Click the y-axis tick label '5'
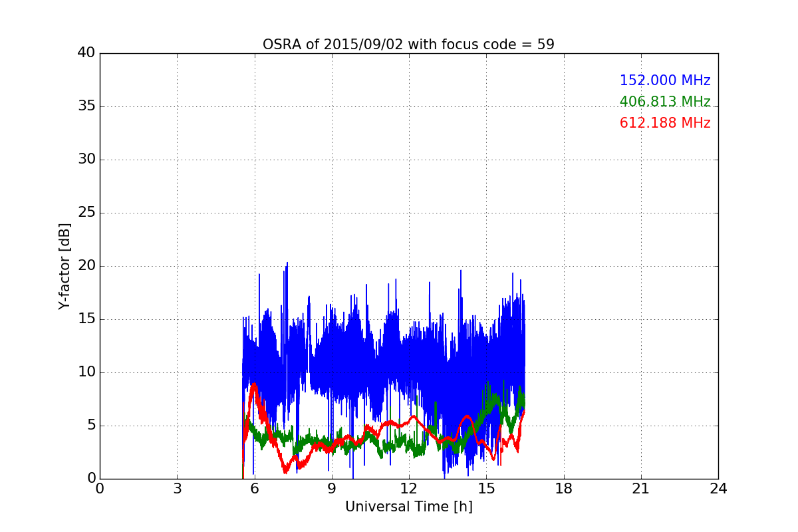The height and width of the screenshot is (532, 798). 90,426
